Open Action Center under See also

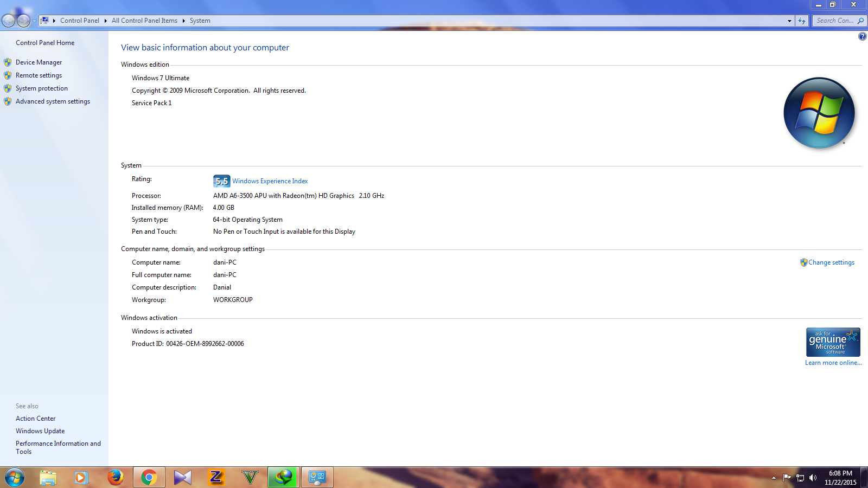click(x=35, y=419)
